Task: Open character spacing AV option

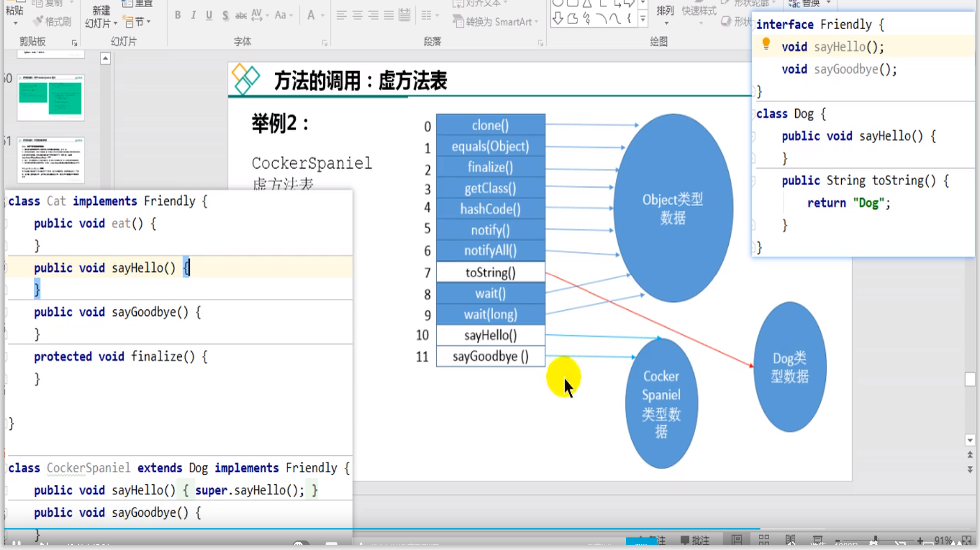Action: pos(259,15)
